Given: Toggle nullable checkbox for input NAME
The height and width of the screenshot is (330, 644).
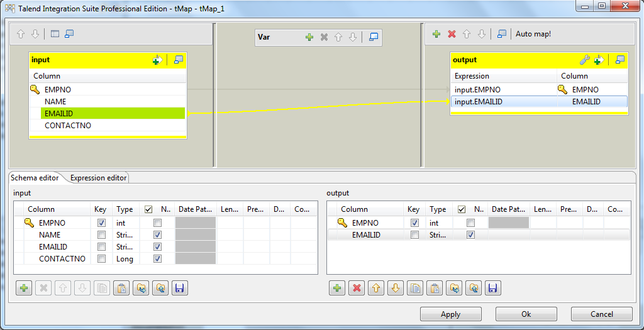Looking at the screenshot, I should pyautogui.click(x=157, y=235).
